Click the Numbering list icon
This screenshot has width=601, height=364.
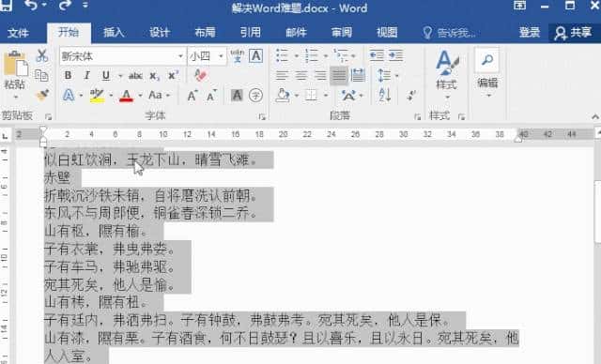coord(312,56)
